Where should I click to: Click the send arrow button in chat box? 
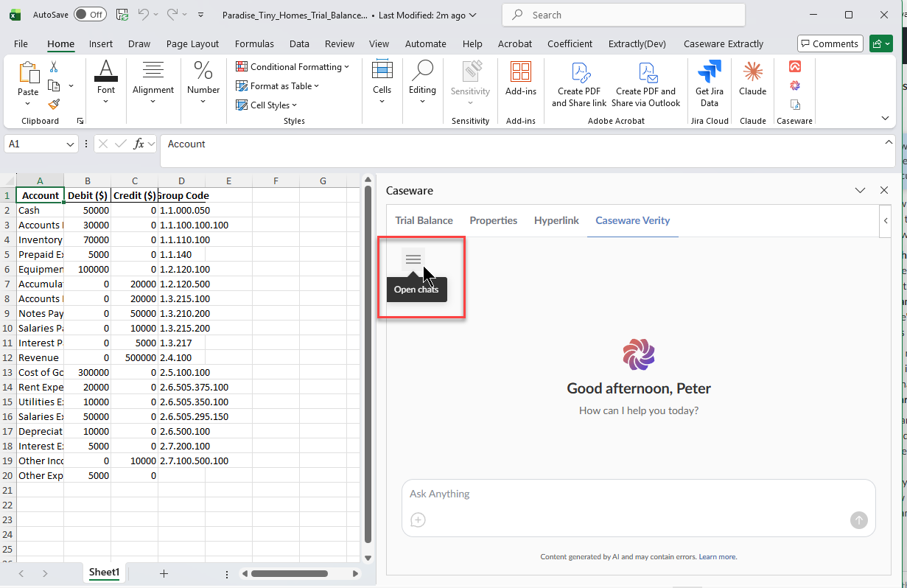pos(858,520)
